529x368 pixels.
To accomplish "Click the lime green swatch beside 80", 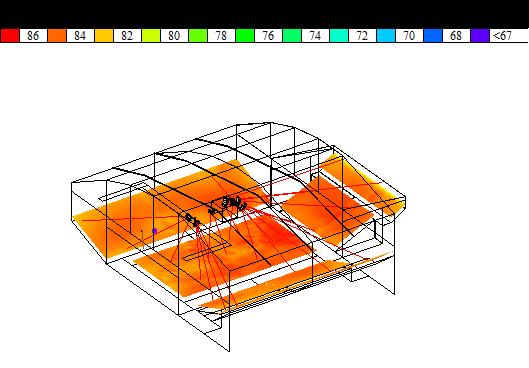I will (x=198, y=36).
